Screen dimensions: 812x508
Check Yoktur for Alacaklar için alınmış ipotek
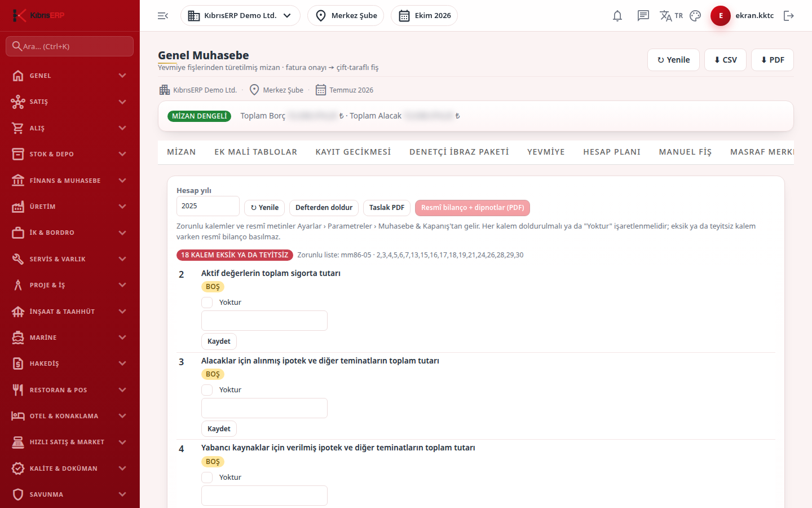(x=207, y=390)
